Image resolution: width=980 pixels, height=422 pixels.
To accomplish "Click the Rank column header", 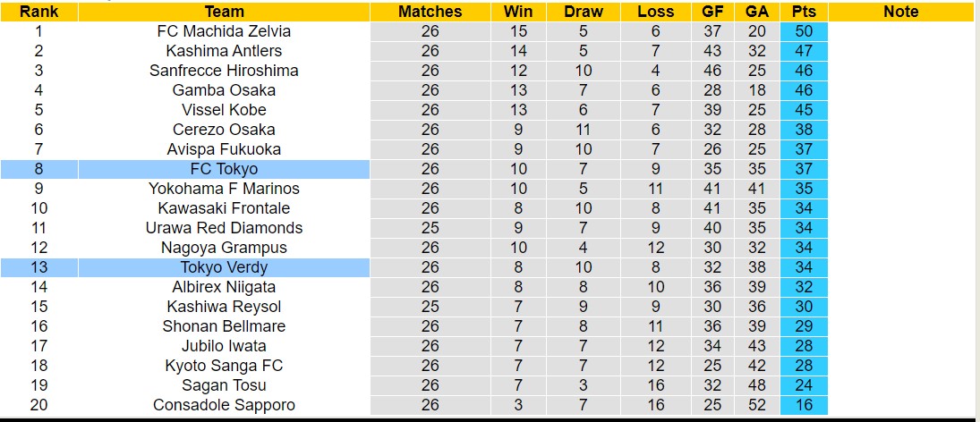I will click(x=38, y=12).
